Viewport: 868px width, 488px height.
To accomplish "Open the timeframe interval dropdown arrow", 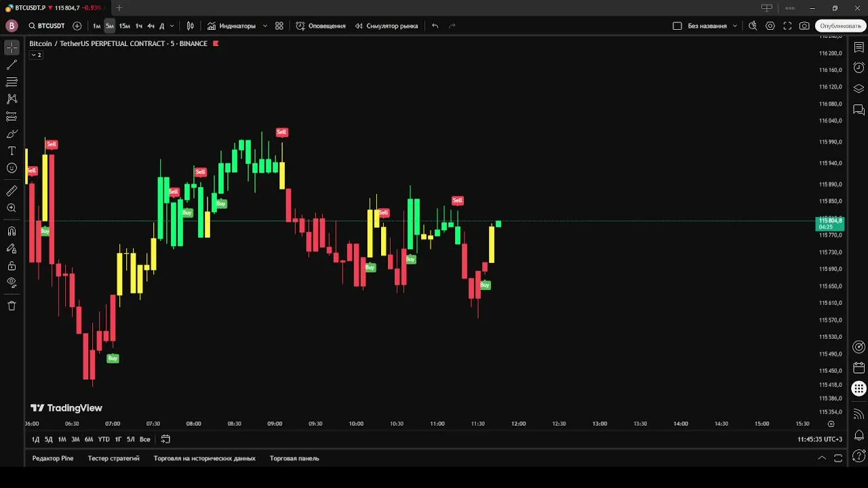I will (172, 26).
